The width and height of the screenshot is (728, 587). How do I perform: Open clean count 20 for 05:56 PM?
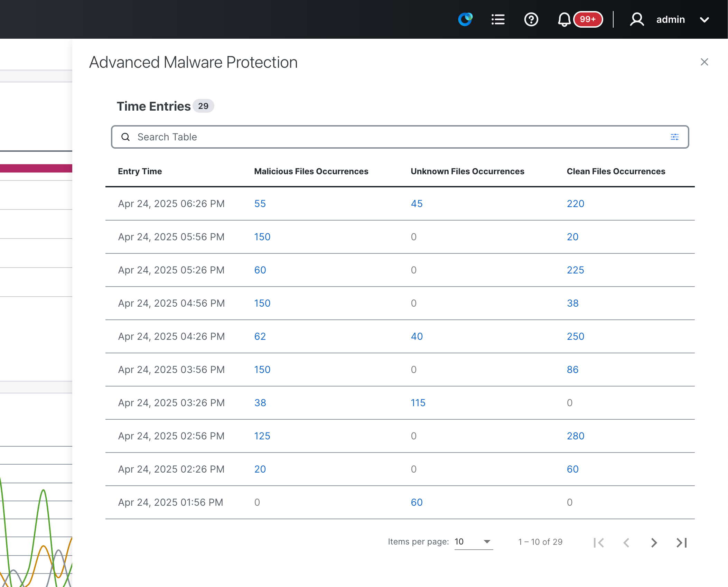pos(572,237)
